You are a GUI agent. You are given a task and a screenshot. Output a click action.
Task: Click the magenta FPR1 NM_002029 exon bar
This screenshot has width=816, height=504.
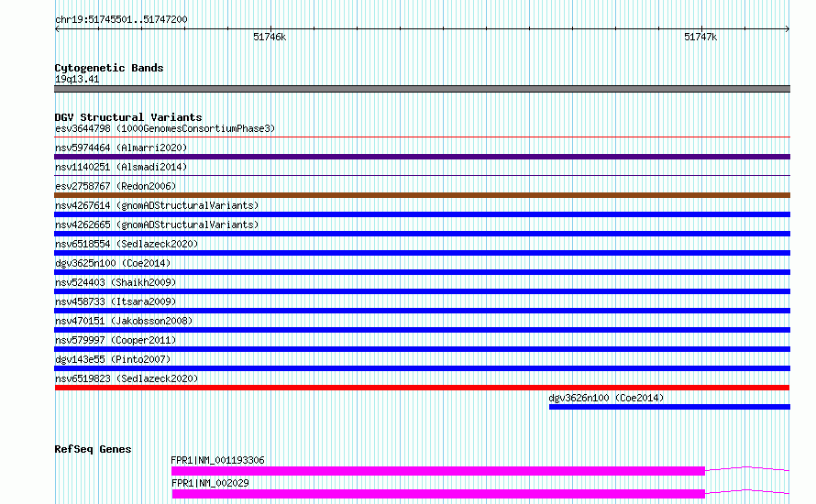coord(438,494)
